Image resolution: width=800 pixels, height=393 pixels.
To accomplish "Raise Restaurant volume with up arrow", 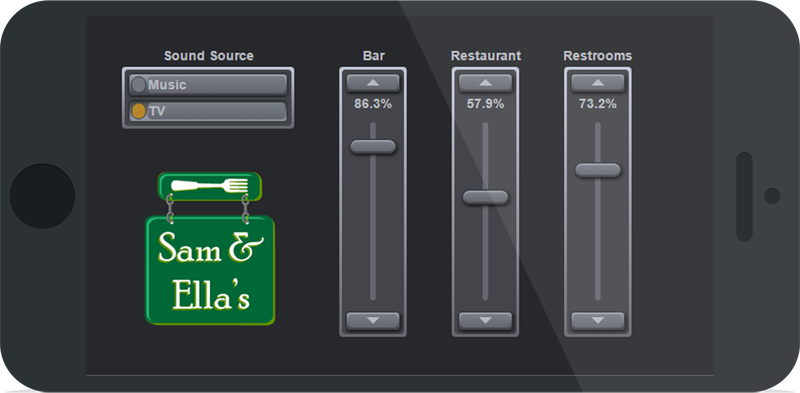I will pos(485,83).
